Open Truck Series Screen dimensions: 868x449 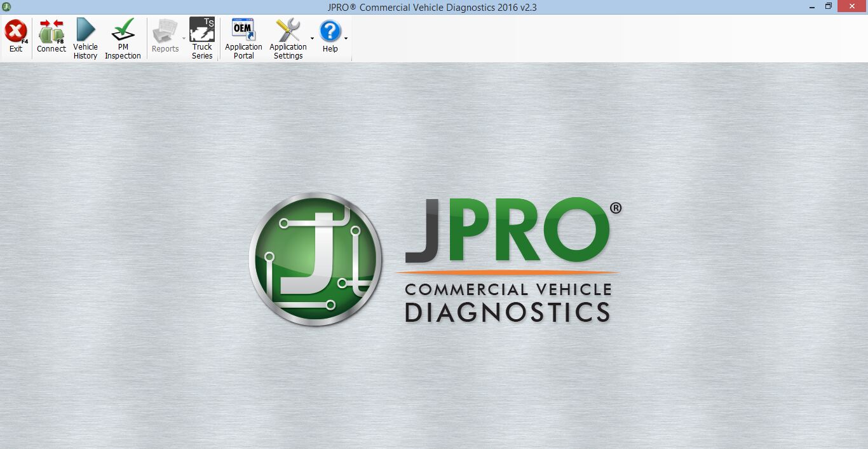pos(202,38)
